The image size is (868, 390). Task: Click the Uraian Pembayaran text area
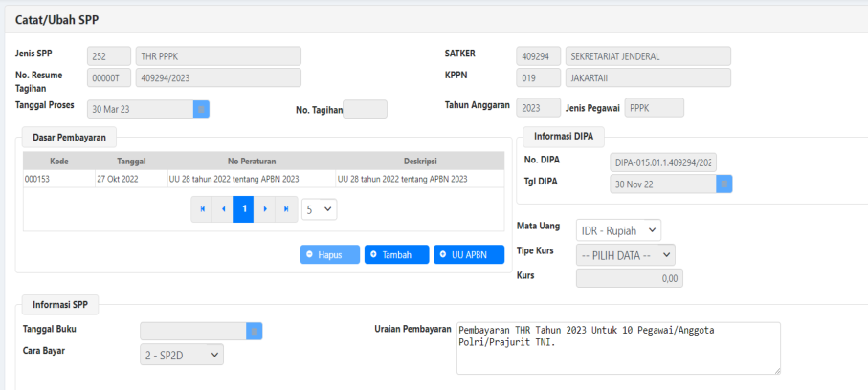click(x=618, y=347)
